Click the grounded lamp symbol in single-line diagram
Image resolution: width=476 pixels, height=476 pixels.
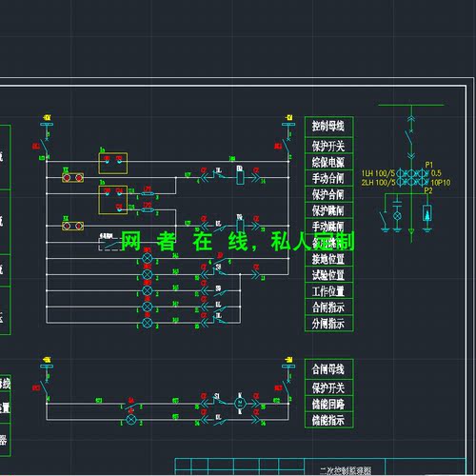click(397, 216)
